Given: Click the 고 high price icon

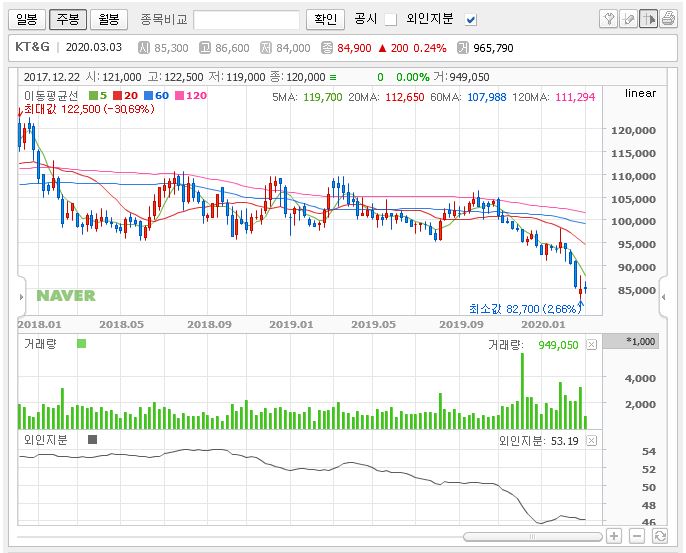Looking at the screenshot, I should click(204, 48).
